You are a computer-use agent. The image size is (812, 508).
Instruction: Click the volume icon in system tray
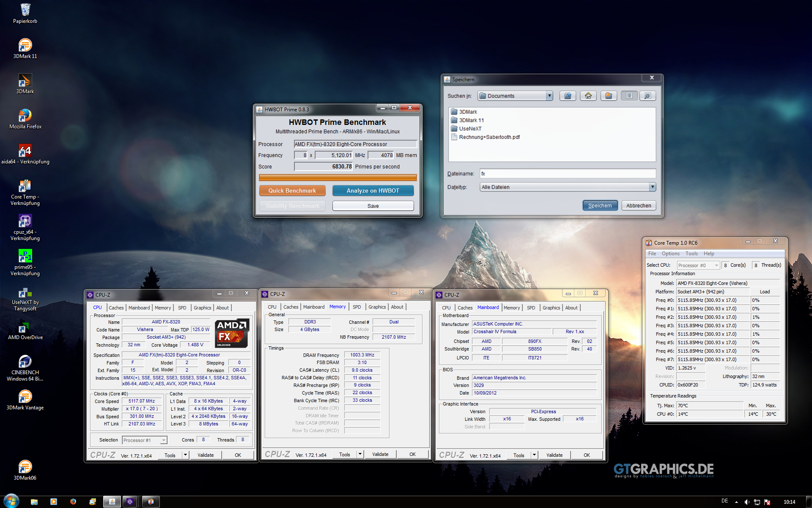[x=747, y=502]
